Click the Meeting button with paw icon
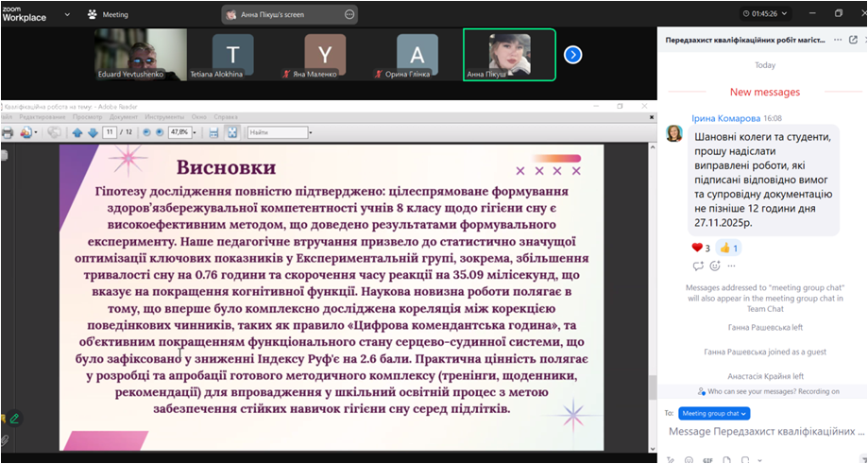This screenshot has width=868, height=464. (108, 14)
